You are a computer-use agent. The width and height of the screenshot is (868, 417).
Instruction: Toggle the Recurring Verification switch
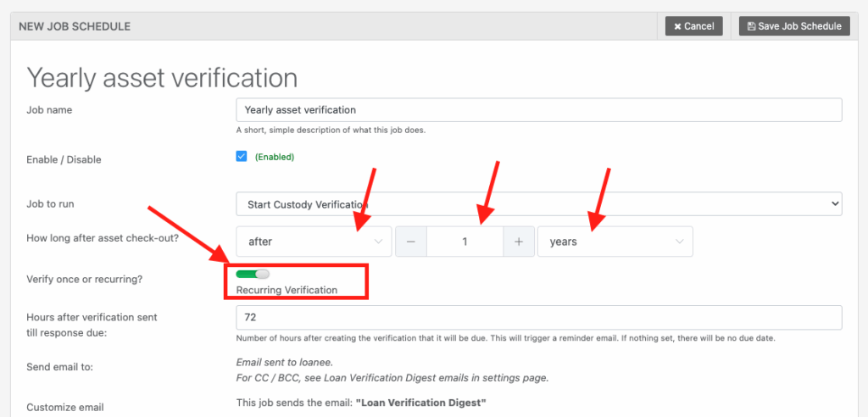pos(253,274)
